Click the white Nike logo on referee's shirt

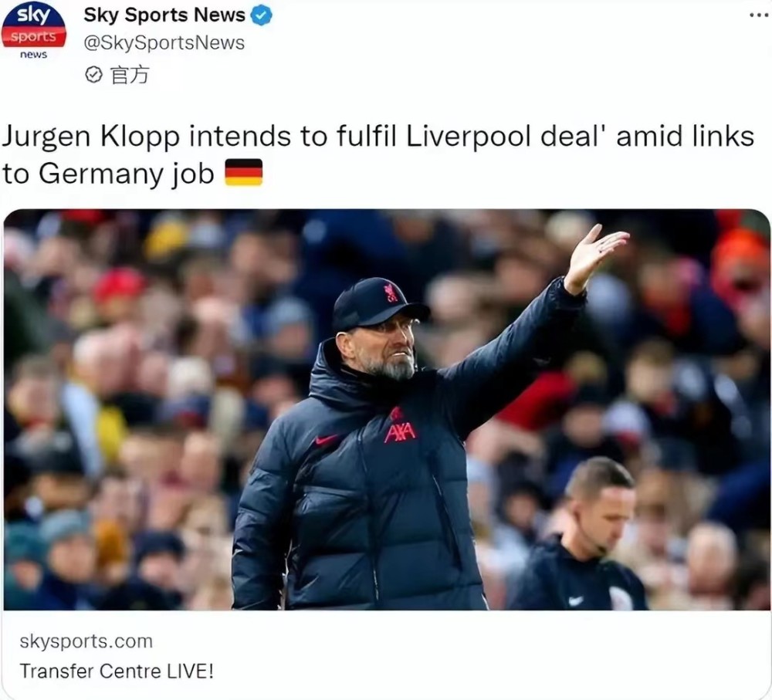pos(575,600)
